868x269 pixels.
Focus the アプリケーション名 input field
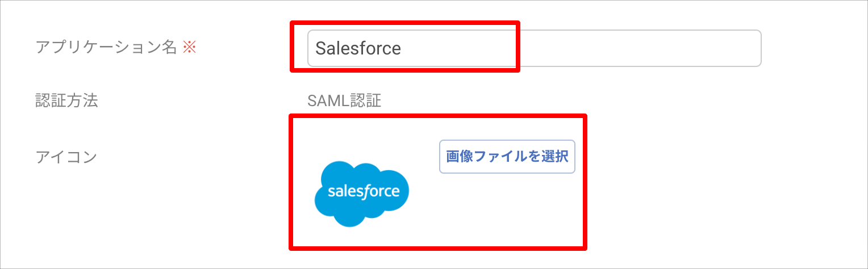point(534,48)
